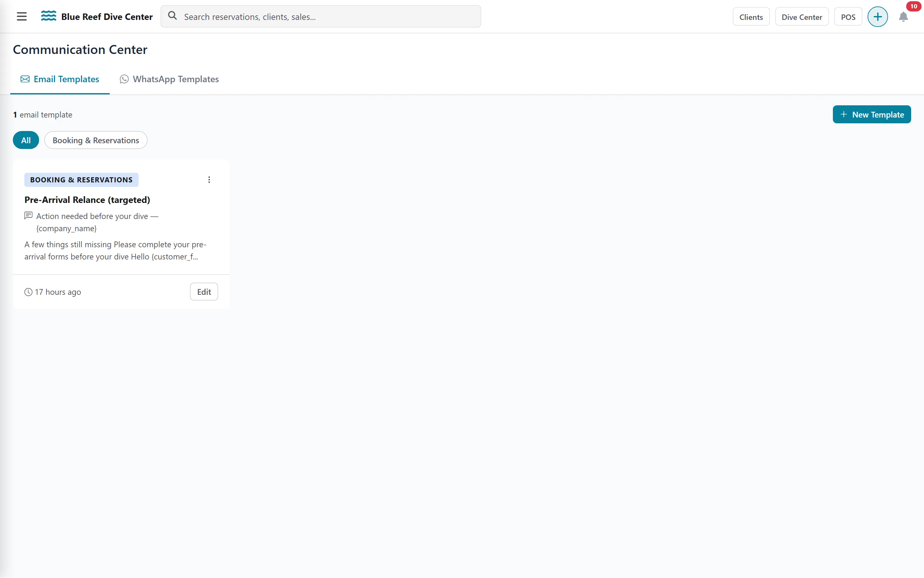Viewport: 924px width, 578px height.
Task: Open the notifications bell
Action: 903,17
